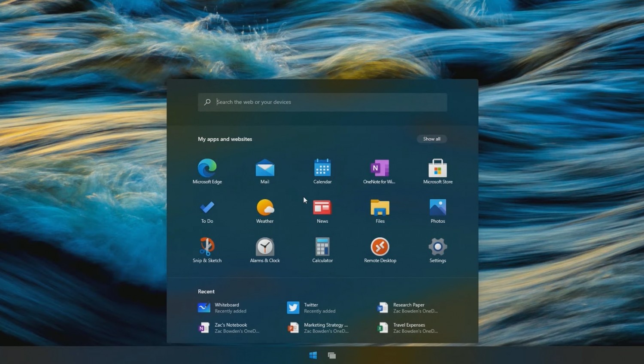Click the Windows Start button on taskbar
The height and width of the screenshot is (364, 644).
313,355
